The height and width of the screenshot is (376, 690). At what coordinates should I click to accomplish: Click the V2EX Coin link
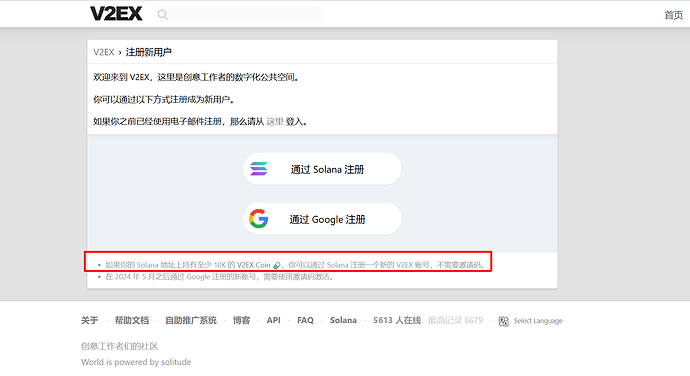click(253, 265)
